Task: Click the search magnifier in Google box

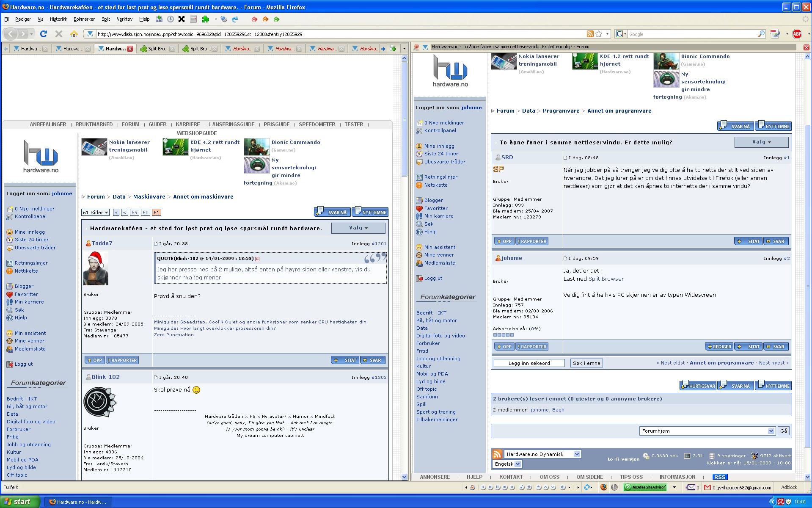Action: click(x=761, y=34)
